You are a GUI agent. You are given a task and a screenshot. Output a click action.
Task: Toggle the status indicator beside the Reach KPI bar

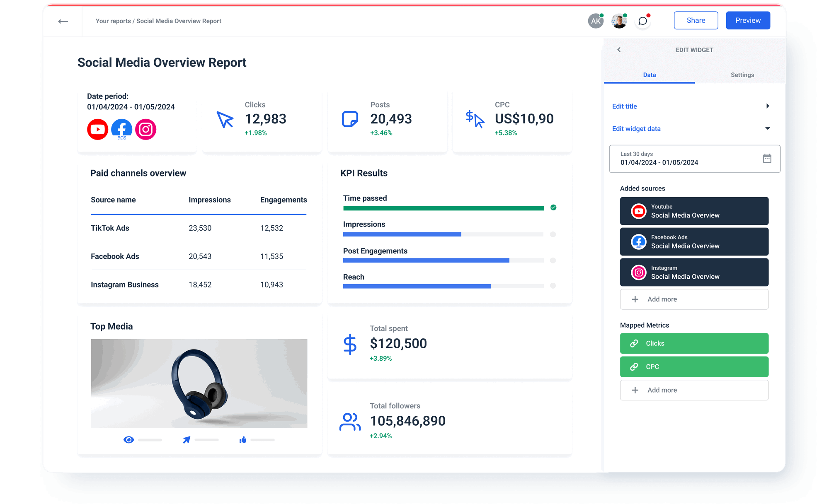click(x=553, y=286)
